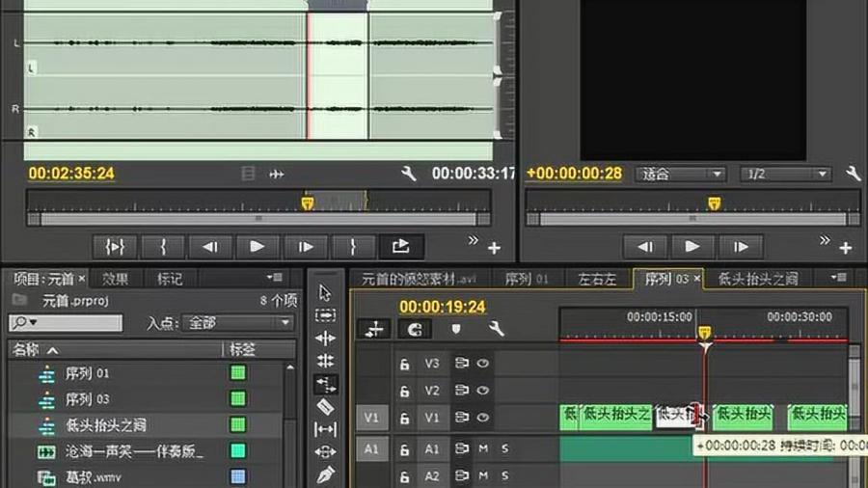Open project panel flyout menu
868x488 pixels.
pos(275,277)
